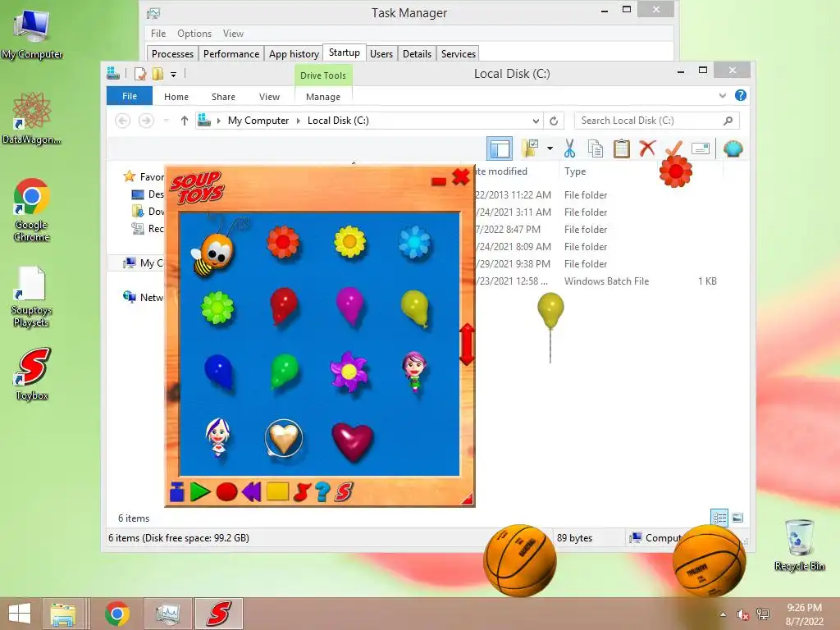Open the Options menu in Task Manager

tap(194, 33)
